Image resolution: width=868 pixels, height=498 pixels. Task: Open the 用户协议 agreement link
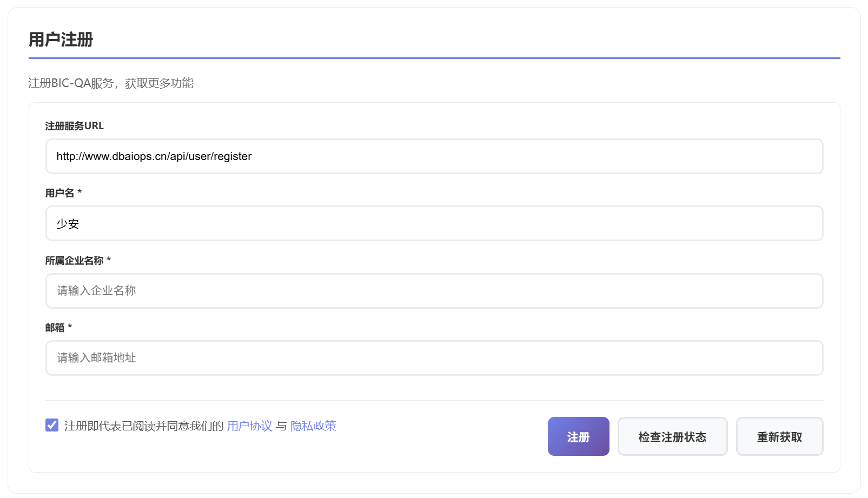tap(249, 426)
